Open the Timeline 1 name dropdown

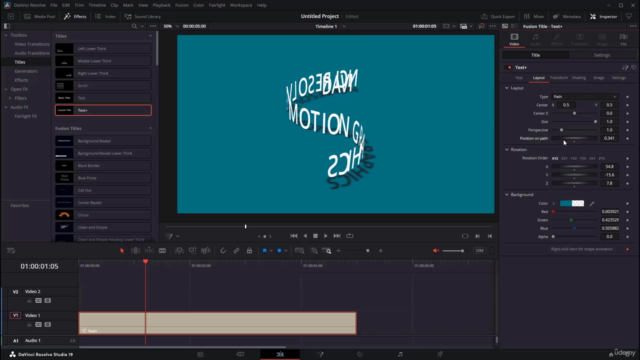330,26
